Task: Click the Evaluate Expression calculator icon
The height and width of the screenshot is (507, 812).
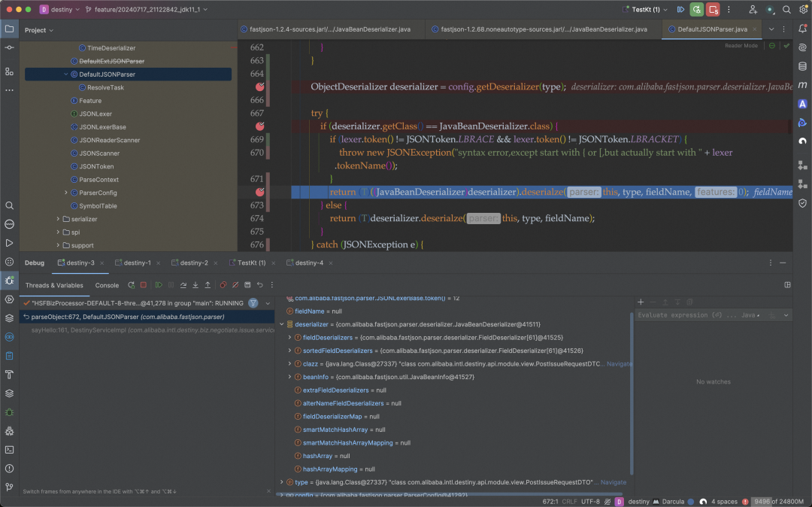Action: click(x=247, y=285)
